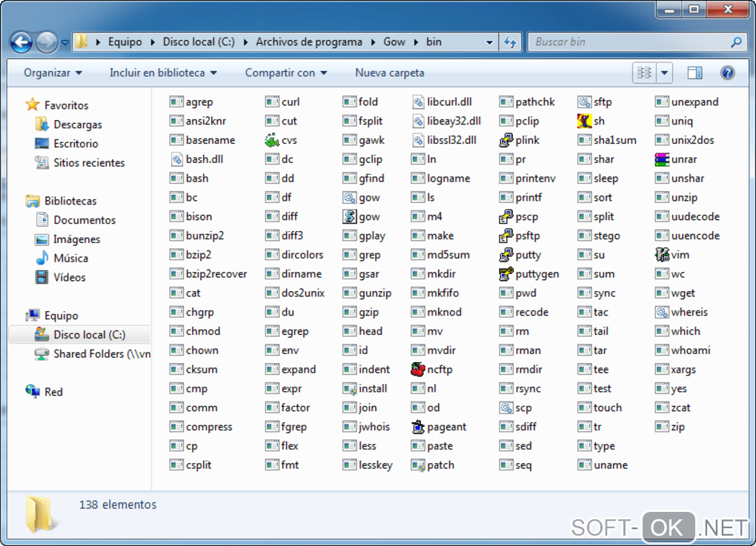Screen dimensions: 756x546
Task: Go to Archivos de programa breadcrumb
Action: (x=308, y=42)
